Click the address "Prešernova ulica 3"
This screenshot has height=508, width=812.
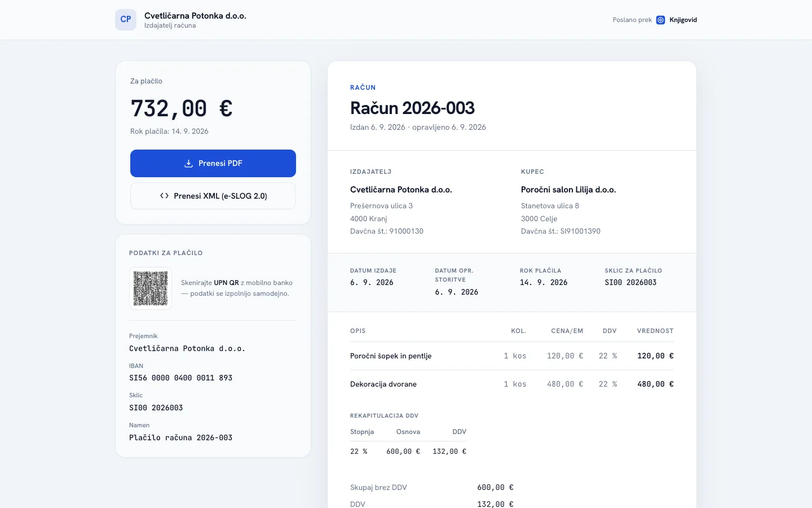point(381,206)
